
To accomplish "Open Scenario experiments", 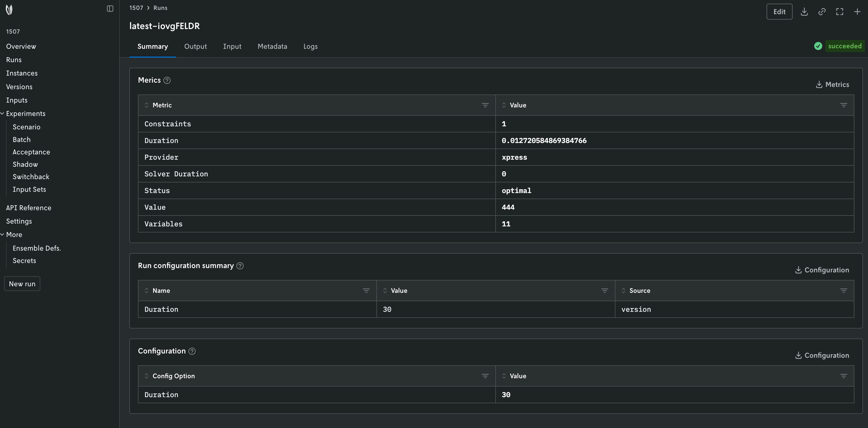I will pos(27,127).
